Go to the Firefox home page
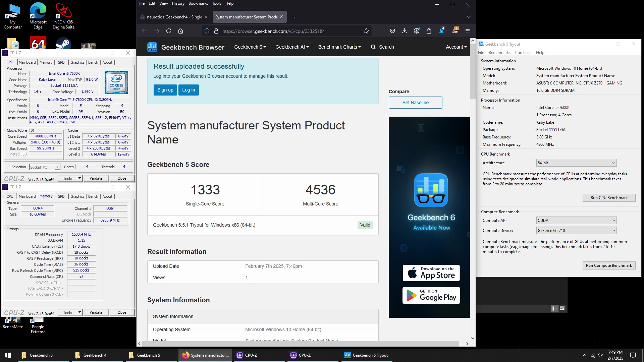 [x=180, y=31]
